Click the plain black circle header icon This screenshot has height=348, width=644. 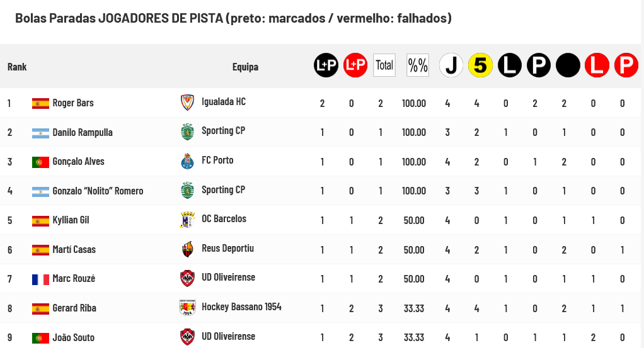click(x=568, y=65)
